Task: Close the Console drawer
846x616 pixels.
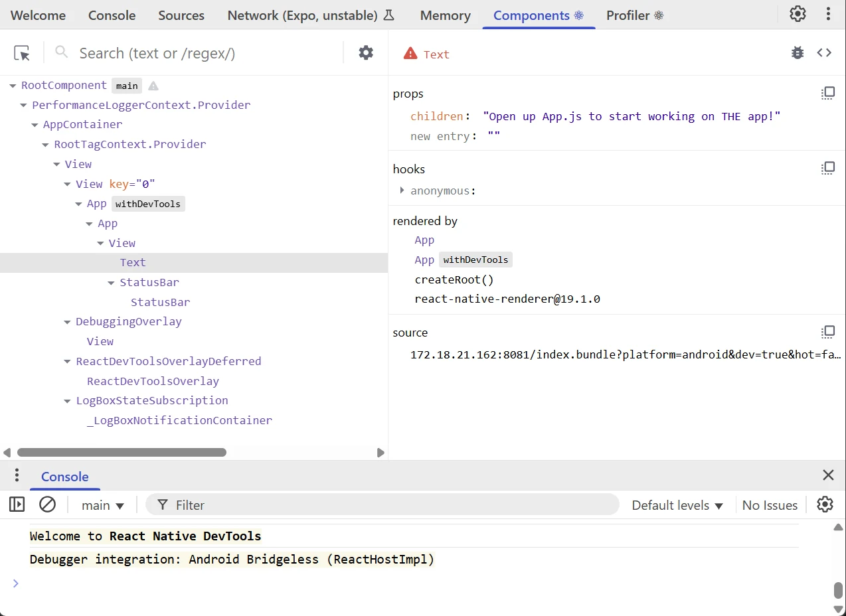Action: [828, 475]
